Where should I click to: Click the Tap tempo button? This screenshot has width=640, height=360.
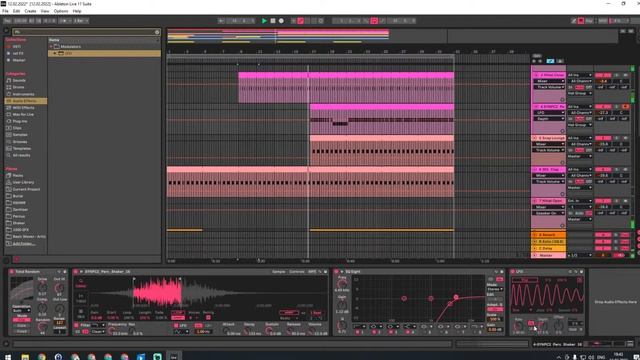tap(7, 21)
